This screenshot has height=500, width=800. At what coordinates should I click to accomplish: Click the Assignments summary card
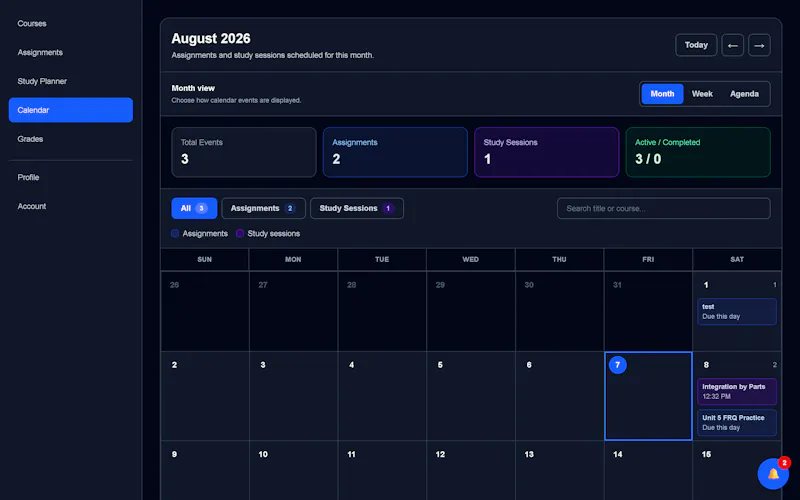[395, 152]
